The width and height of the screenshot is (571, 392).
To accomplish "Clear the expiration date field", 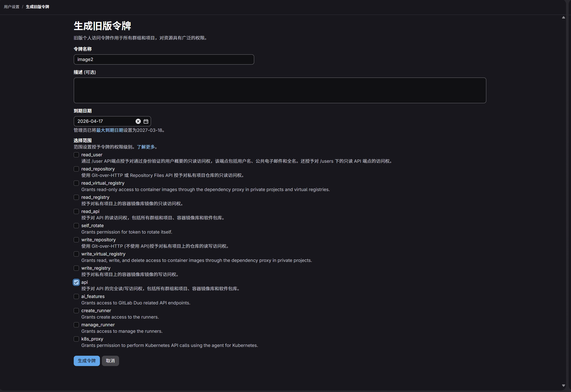I will [138, 121].
